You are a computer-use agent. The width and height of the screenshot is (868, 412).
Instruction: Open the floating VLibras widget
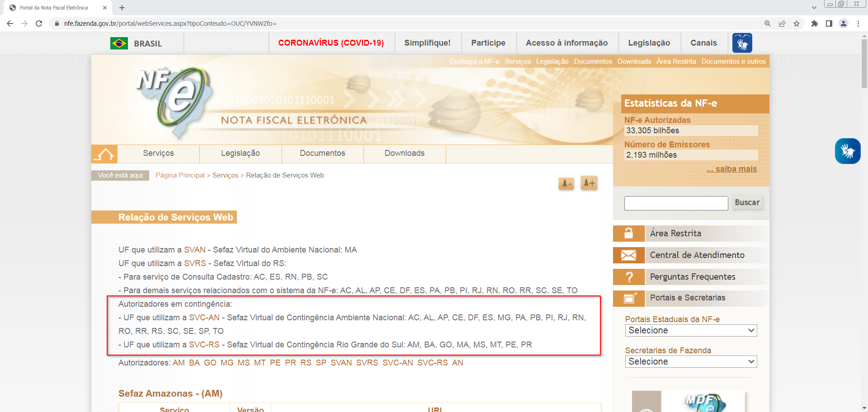point(848,151)
